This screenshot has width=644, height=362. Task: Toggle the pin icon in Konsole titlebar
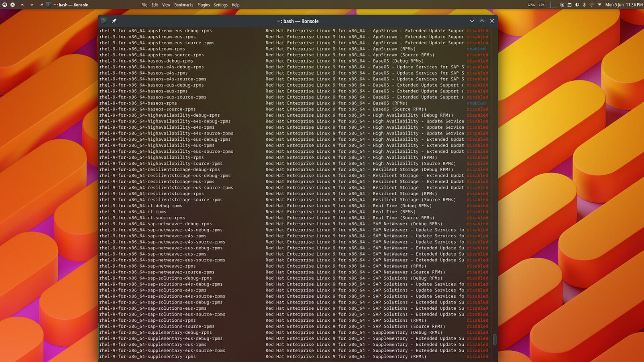click(x=114, y=21)
